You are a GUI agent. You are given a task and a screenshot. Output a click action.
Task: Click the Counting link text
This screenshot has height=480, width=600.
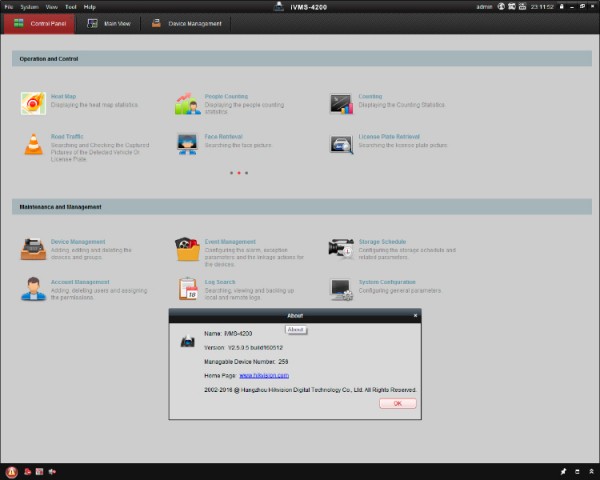coord(370,96)
